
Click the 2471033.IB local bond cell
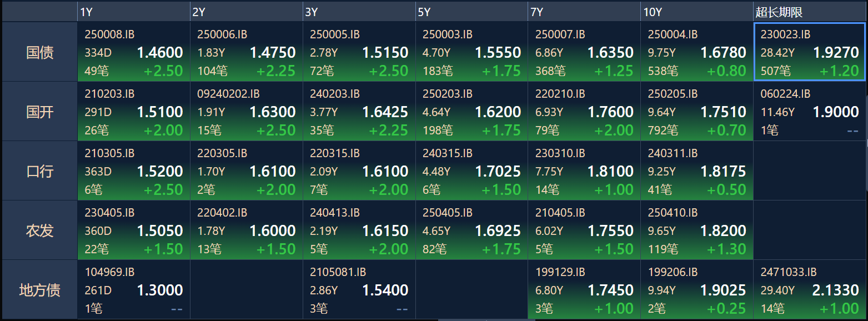click(810, 289)
